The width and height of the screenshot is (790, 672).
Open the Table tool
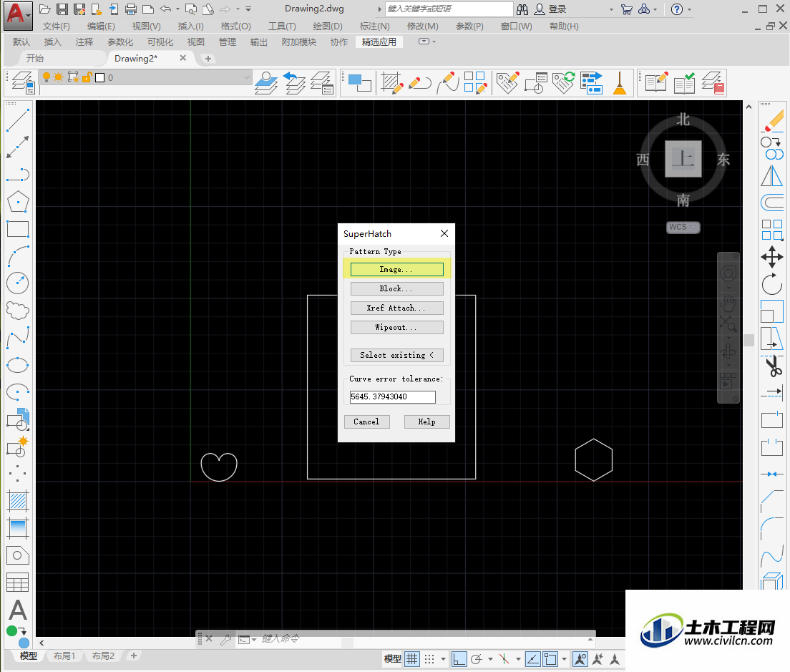(x=18, y=583)
